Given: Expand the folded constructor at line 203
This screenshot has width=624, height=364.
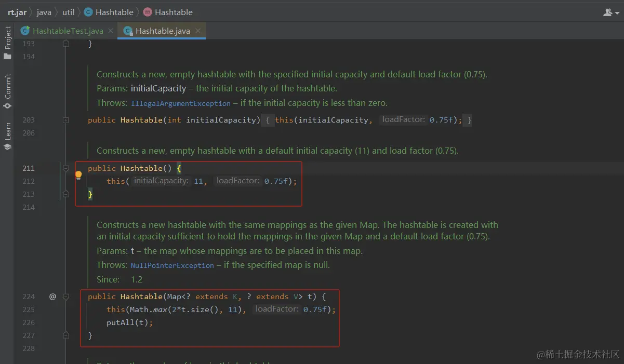Looking at the screenshot, I should [x=66, y=120].
